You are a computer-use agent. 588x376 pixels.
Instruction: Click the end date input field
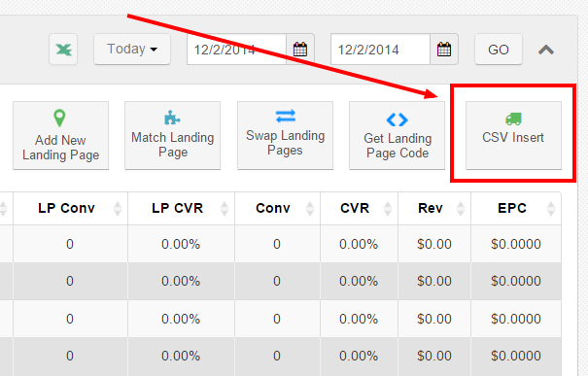(x=380, y=50)
